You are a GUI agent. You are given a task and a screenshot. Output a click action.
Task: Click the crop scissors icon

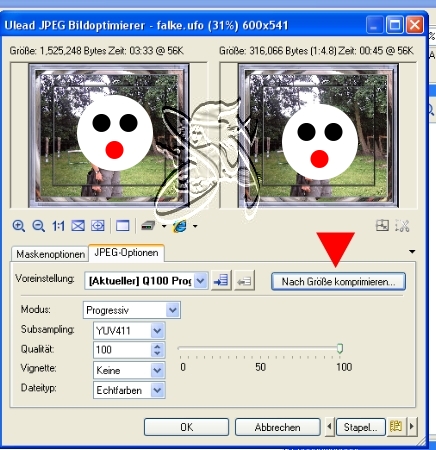click(402, 226)
